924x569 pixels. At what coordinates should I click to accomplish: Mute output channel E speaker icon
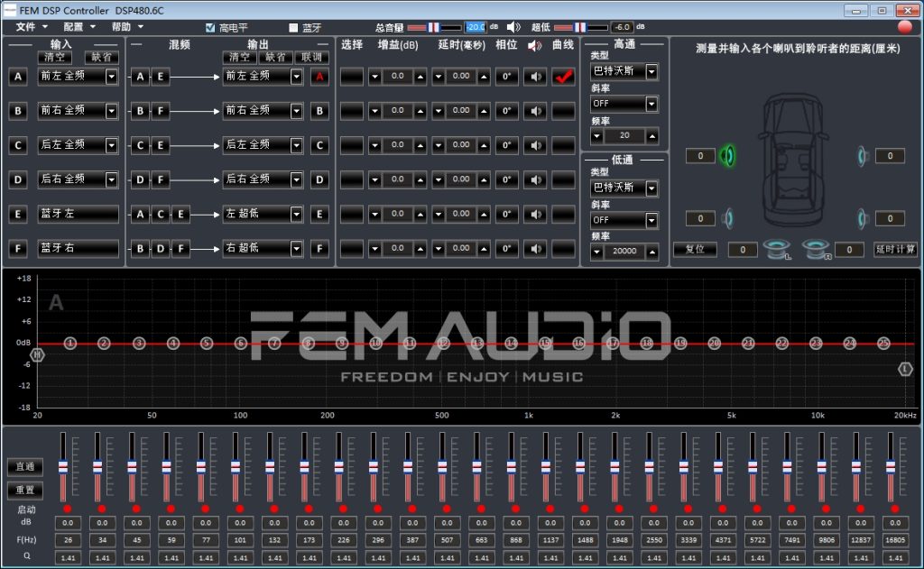pyautogui.click(x=536, y=215)
